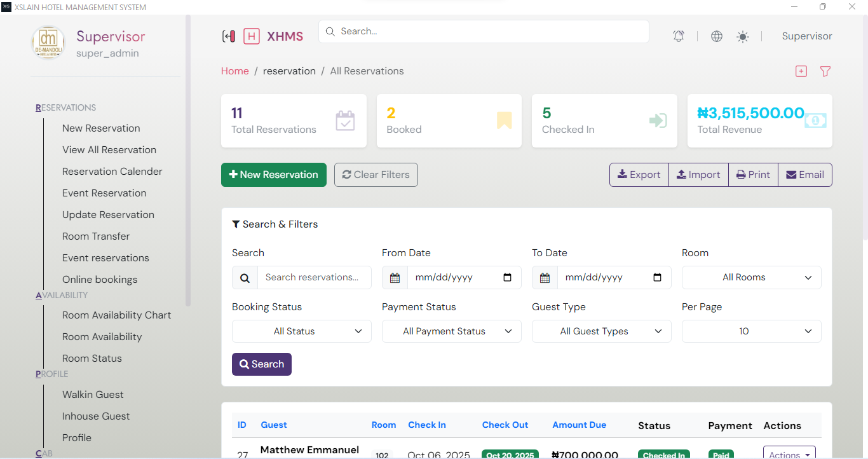868x459 pixels.
Task: Click the red plus icon near the breadcrumb
Action: coord(801,71)
